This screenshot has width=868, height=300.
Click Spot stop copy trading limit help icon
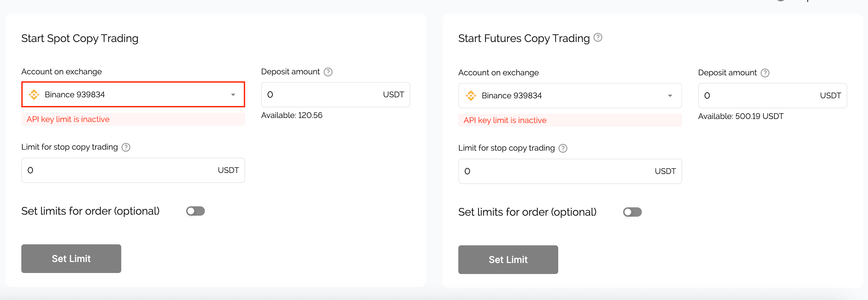126,147
